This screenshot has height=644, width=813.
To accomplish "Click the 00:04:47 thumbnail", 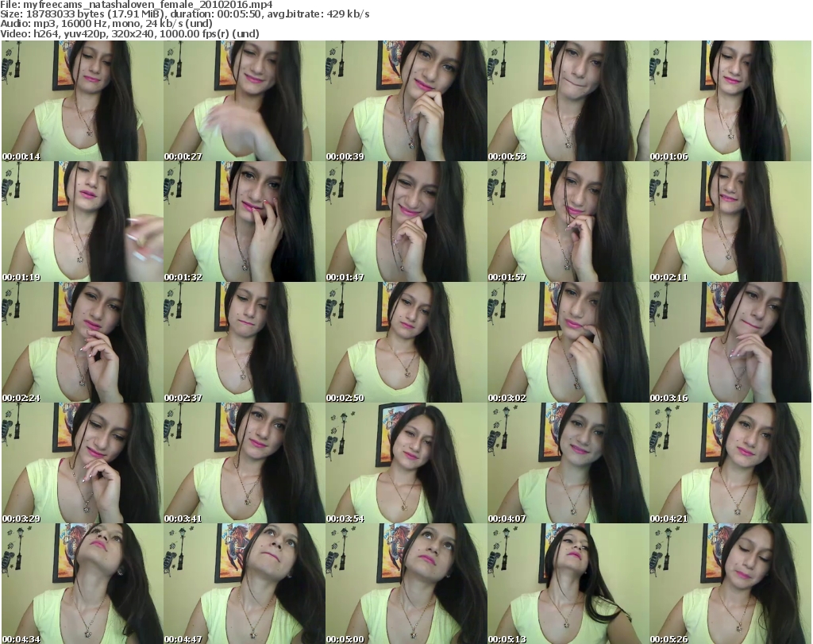I will (x=245, y=584).
